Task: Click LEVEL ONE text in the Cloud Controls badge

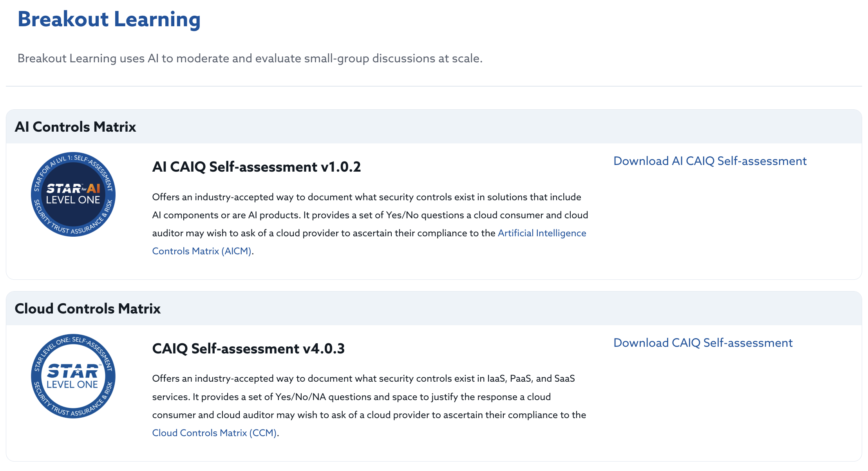Action: point(72,384)
